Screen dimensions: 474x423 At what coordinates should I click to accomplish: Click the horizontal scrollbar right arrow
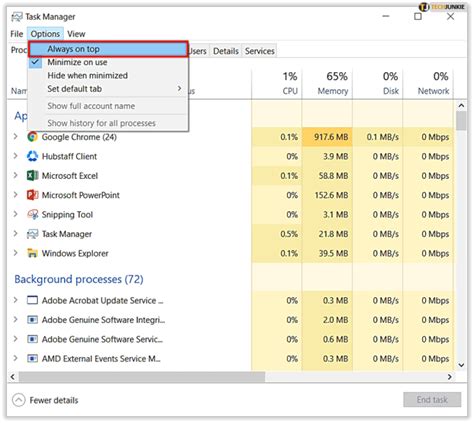coord(450,377)
